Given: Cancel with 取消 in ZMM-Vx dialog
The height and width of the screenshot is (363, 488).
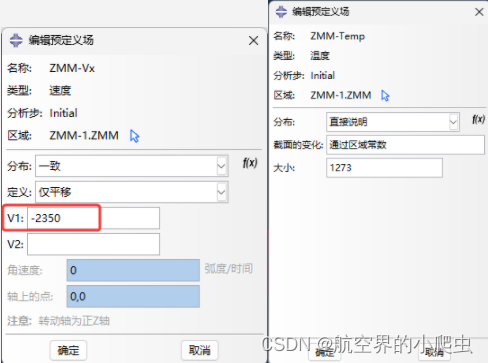Looking at the screenshot, I should 200,350.
